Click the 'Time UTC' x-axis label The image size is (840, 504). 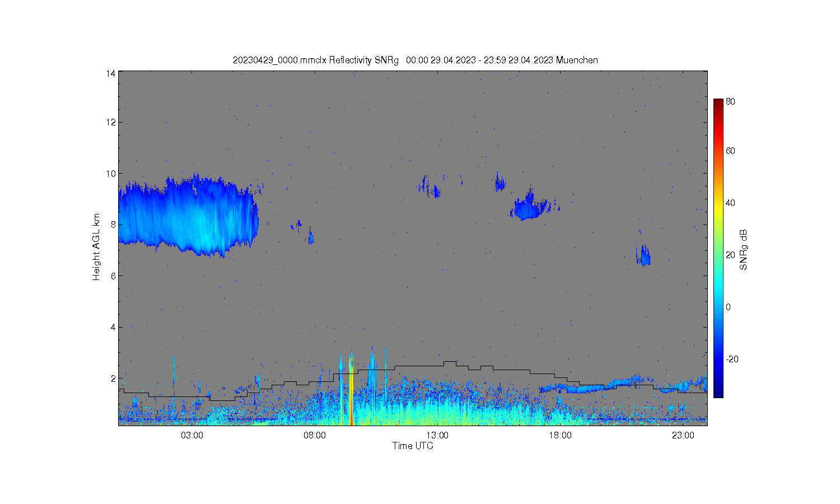point(413,446)
